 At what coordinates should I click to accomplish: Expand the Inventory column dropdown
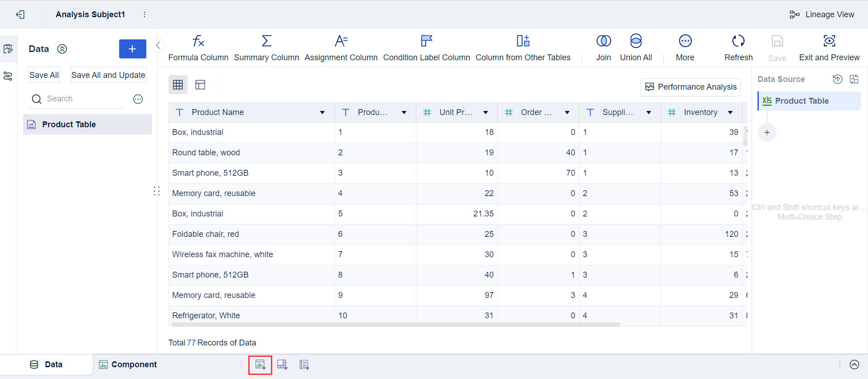click(x=730, y=112)
